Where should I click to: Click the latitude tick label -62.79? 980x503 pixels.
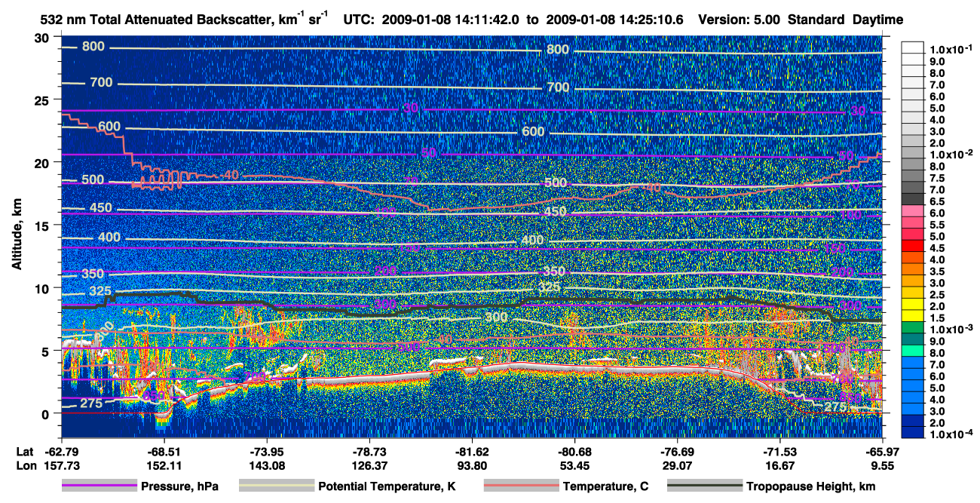click(62, 451)
